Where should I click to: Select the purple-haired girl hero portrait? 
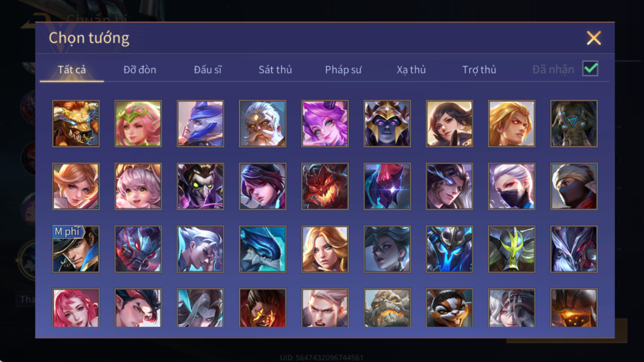325,124
